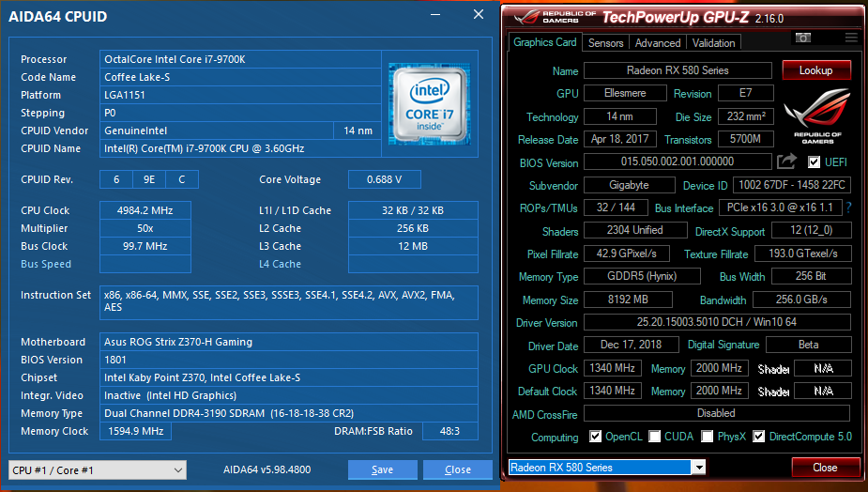Click the GPU-Z screenshot camera icon
868x492 pixels.
(x=802, y=38)
